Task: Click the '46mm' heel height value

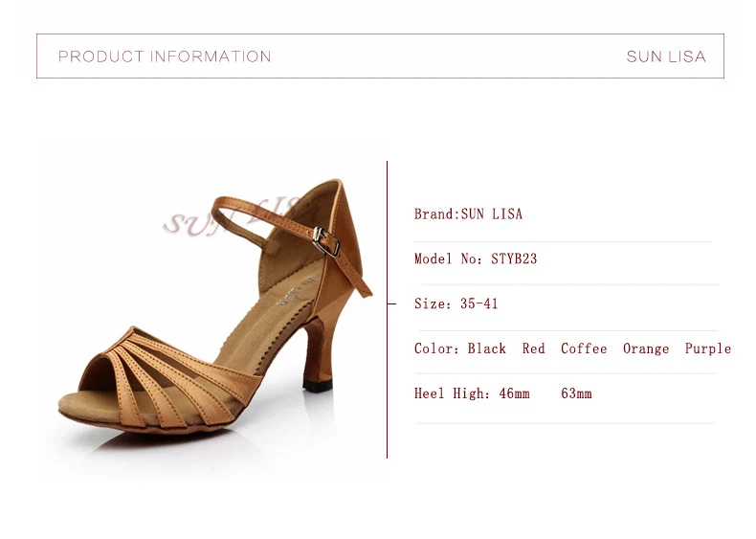Action: 515,393
